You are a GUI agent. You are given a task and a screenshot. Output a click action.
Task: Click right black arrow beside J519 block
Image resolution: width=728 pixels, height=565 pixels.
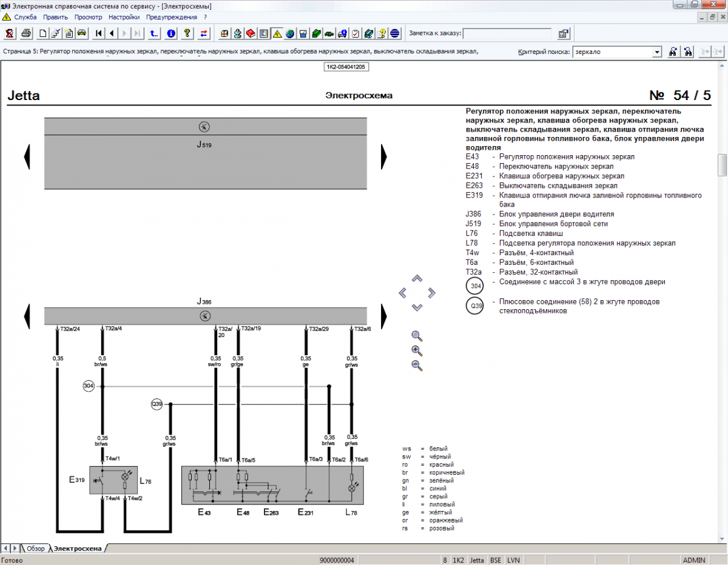tap(384, 157)
